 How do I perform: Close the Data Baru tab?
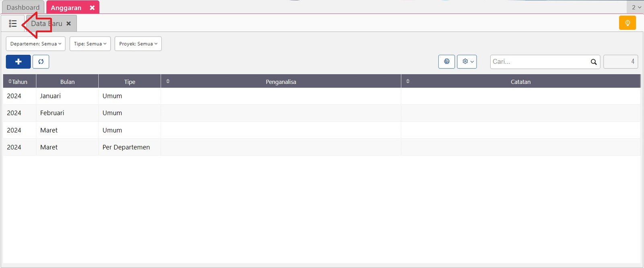pyautogui.click(x=69, y=24)
